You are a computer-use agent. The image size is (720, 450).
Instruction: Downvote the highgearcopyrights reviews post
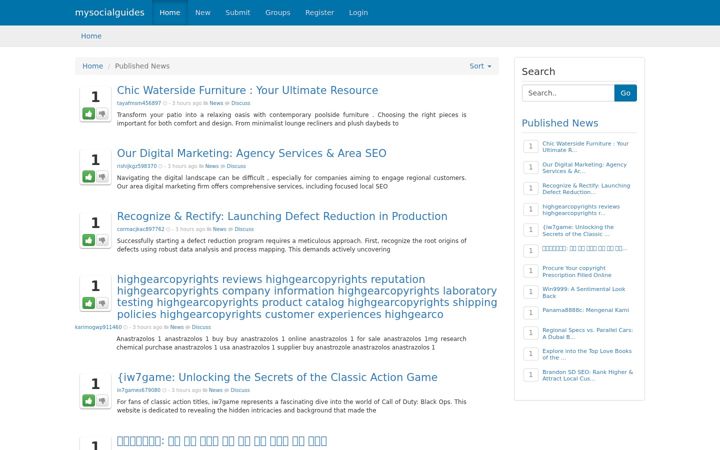click(x=102, y=303)
